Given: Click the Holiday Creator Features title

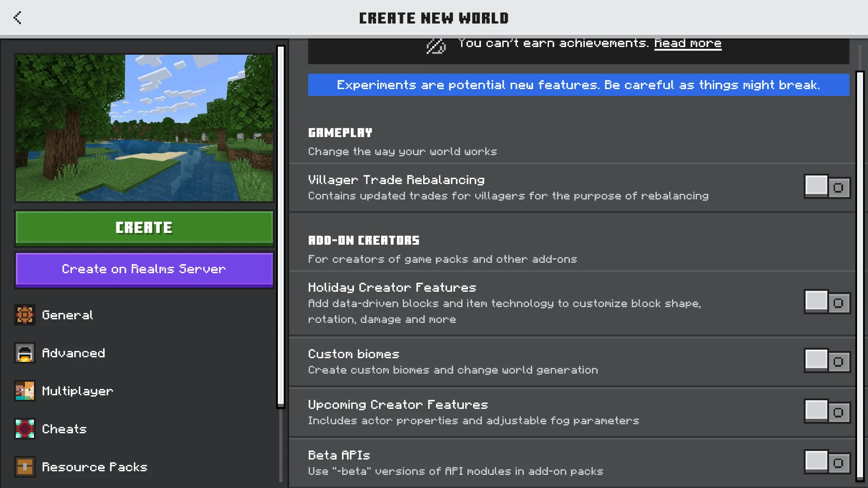Looking at the screenshot, I should [x=392, y=287].
